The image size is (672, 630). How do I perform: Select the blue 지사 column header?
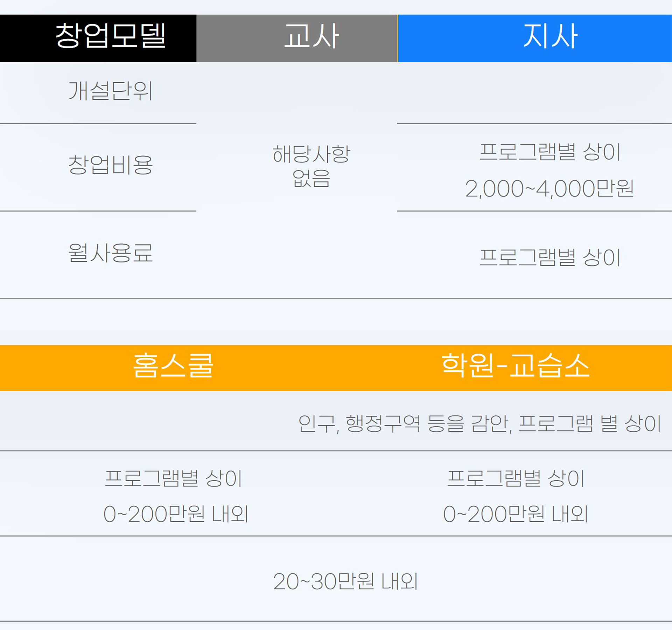coord(535,38)
